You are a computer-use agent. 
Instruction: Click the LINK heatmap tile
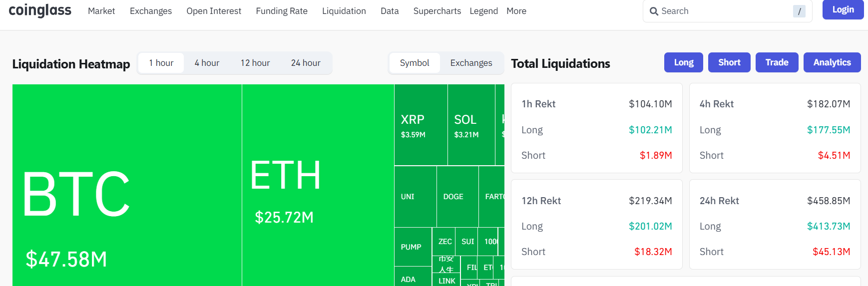tap(446, 281)
